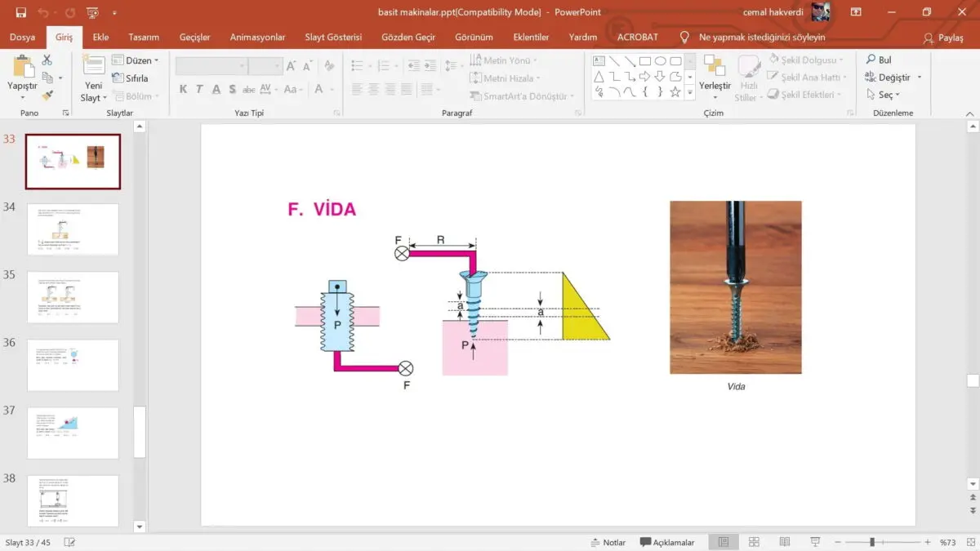Click the Copy icon in Pano group
980x551 pixels.
(47, 78)
